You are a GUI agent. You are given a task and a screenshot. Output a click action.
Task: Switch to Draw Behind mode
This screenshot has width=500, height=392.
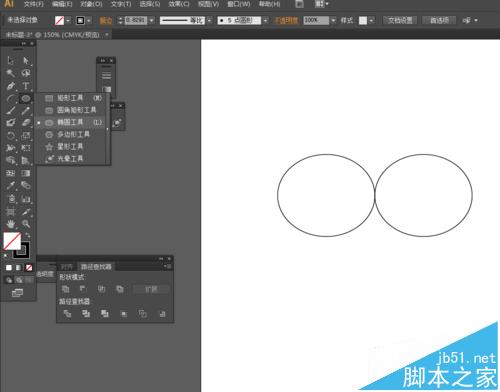tap(19, 280)
